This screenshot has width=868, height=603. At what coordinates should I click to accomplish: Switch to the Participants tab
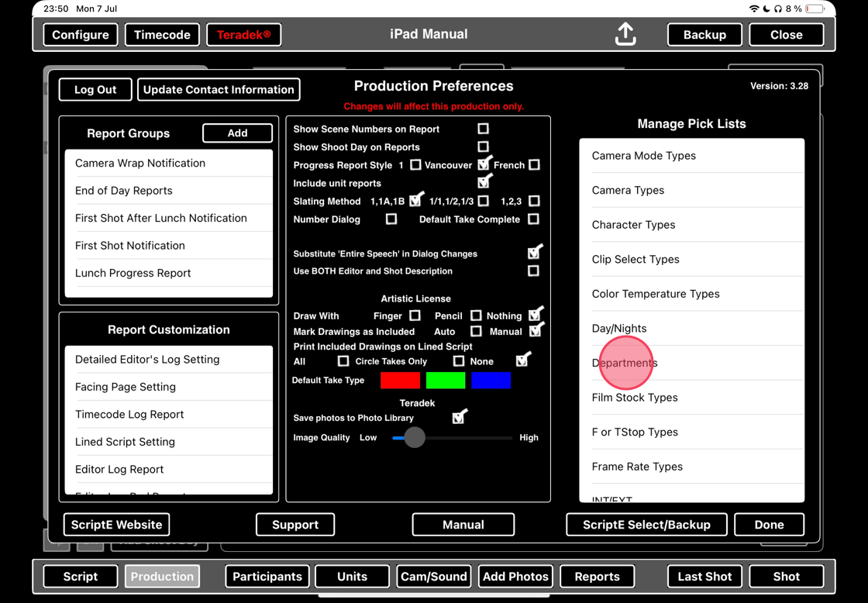[267, 577]
